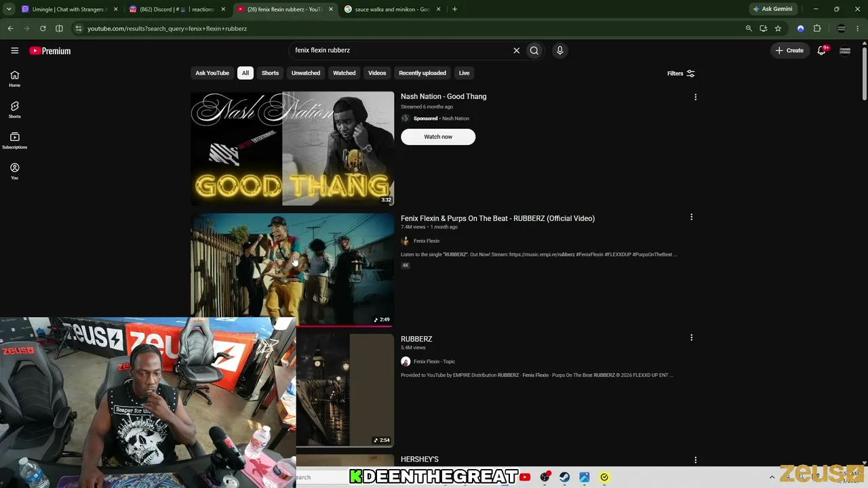This screenshot has width=868, height=488.
Task: Open the browser split view icon
Action: pos(59,28)
